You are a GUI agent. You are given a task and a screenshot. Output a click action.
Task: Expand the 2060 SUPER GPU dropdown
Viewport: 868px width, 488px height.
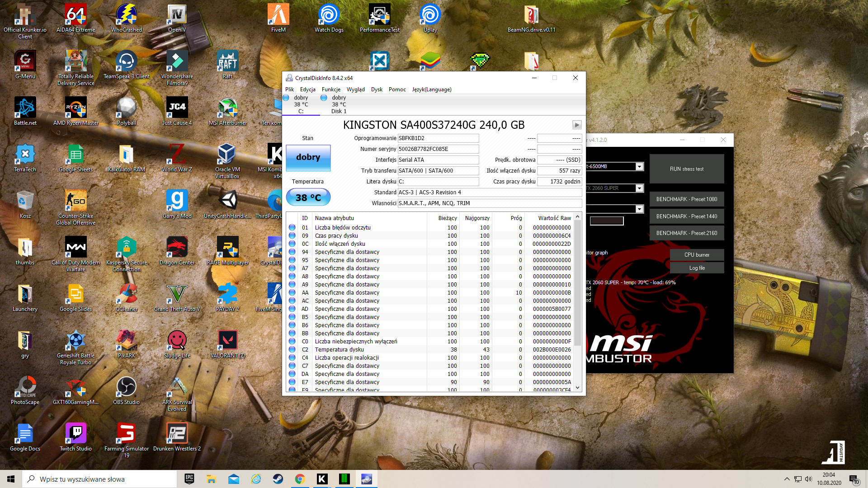tap(639, 188)
